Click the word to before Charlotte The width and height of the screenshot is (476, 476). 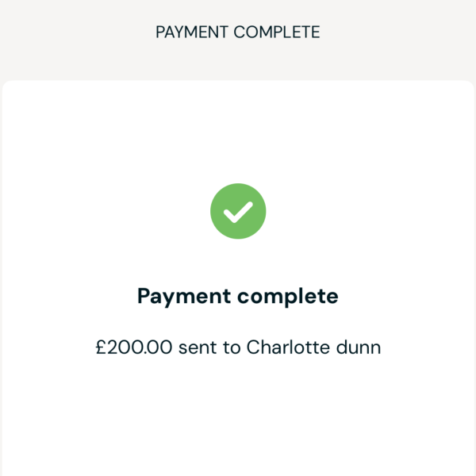pos(232,348)
